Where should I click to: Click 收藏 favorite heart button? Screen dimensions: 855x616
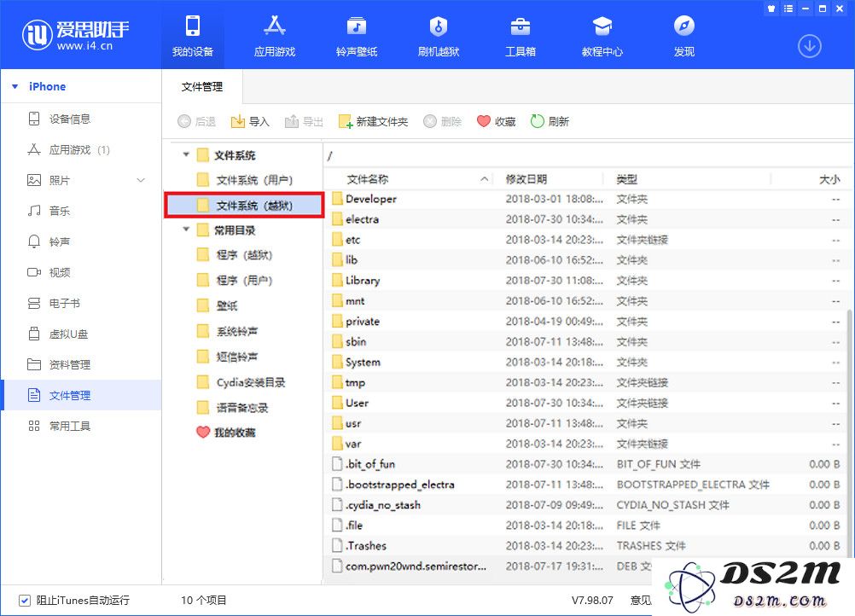point(496,121)
